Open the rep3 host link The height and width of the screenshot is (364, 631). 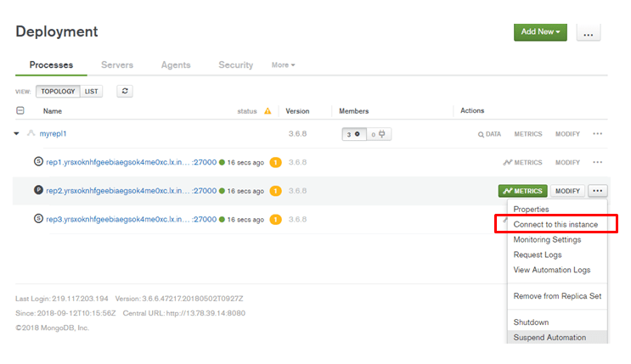point(131,219)
